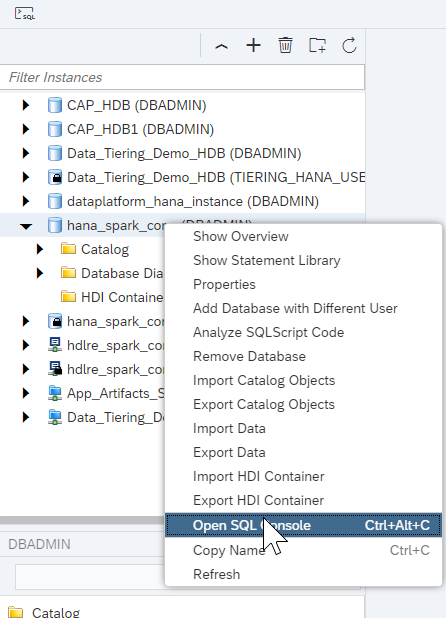The image size is (446, 618).
Task: Select the Data_Tiering_Demo_HDB (DBADMIN) row text
Action: click(184, 154)
